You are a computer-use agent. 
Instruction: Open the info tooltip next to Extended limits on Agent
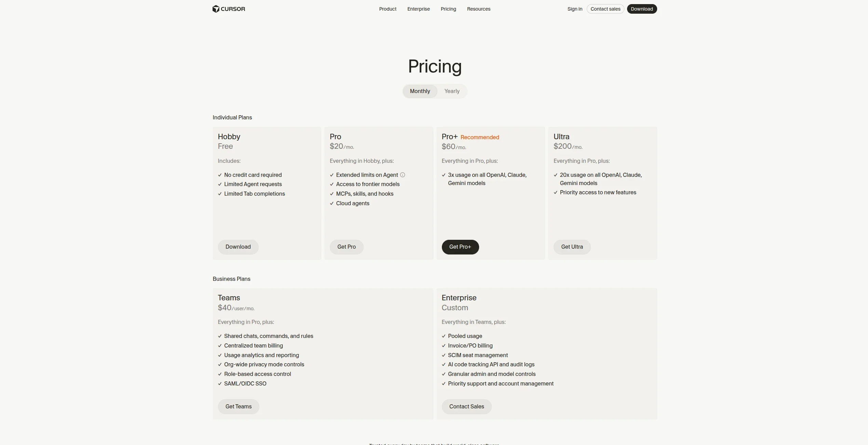point(403,175)
